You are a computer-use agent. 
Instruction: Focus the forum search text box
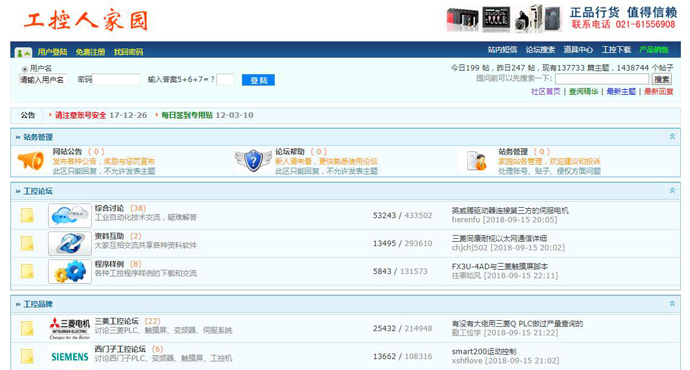[x=602, y=79]
